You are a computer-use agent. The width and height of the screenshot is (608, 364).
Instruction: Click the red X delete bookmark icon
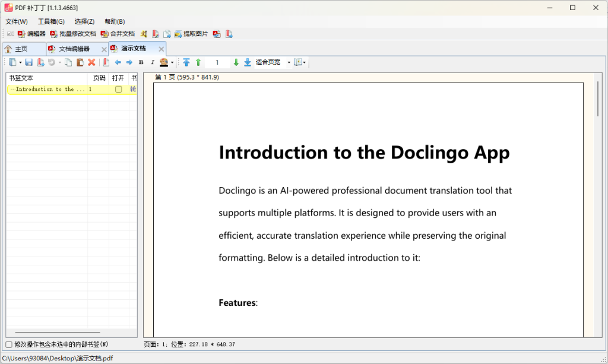click(91, 62)
